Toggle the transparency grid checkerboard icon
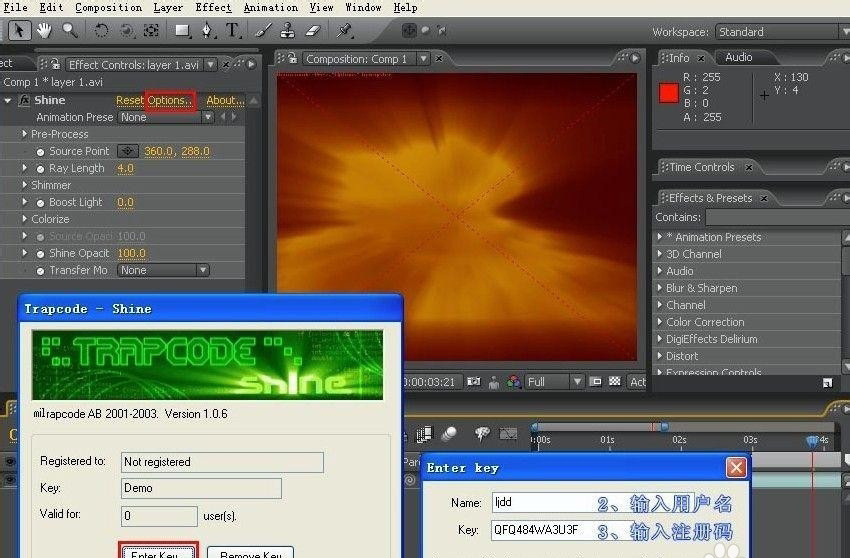Image resolution: width=850 pixels, height=558 pixels. [x=614, y=382]
